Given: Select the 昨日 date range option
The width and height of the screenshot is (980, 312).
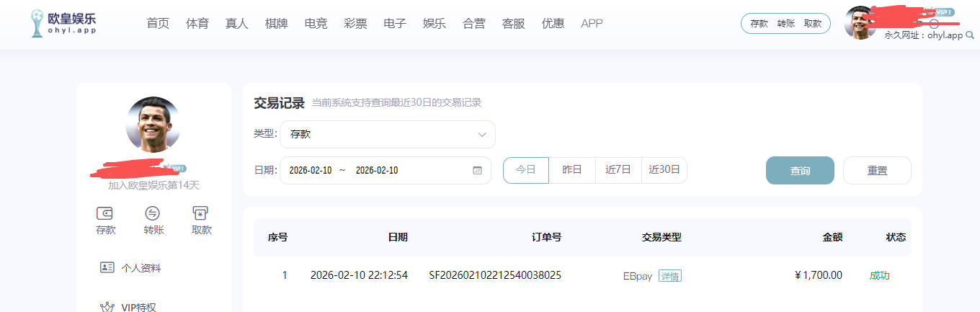Looking at the screenshot, I should pos(572,170).
